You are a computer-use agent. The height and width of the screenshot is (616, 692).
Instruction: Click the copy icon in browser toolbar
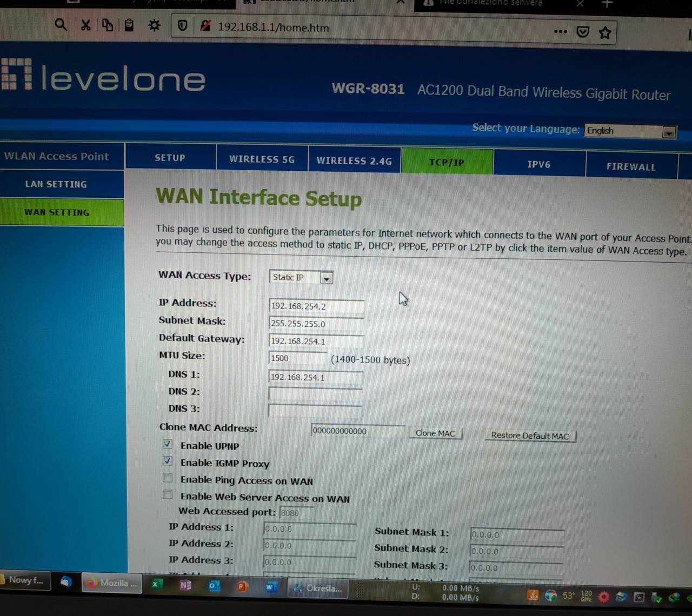[108, 25]
